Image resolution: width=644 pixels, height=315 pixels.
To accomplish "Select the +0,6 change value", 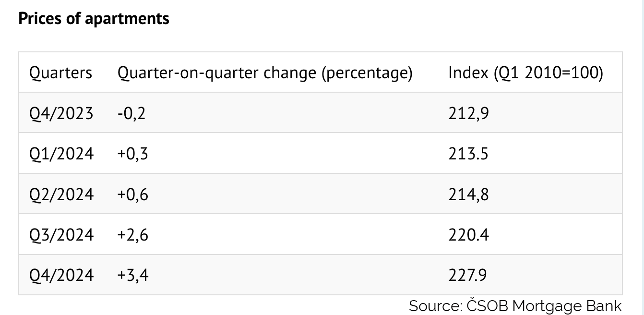I will pos(132,194).
